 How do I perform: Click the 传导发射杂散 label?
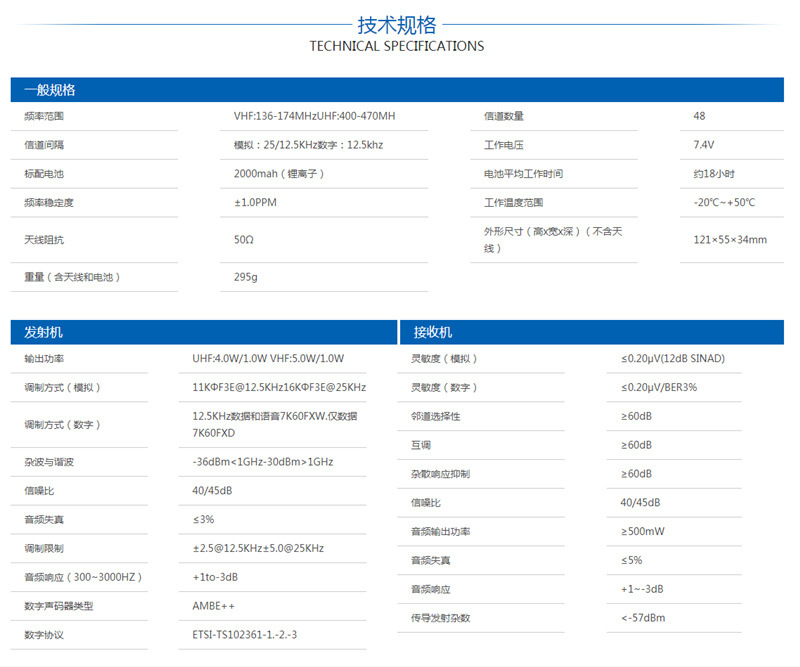click(x=440, y=618)
